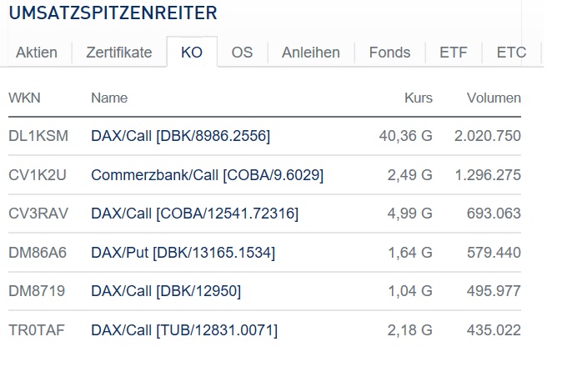Switch to the OS tab

click(242, 53)
